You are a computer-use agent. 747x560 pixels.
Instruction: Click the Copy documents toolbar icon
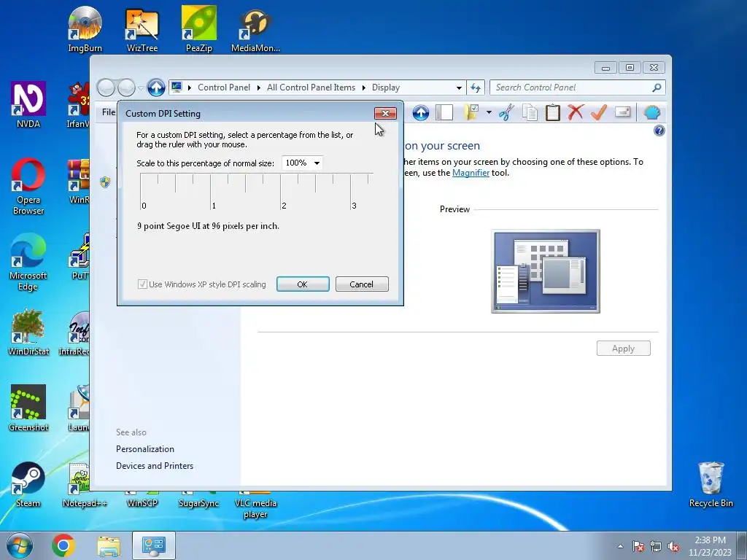pyautogui.click(x=530, y=113)
